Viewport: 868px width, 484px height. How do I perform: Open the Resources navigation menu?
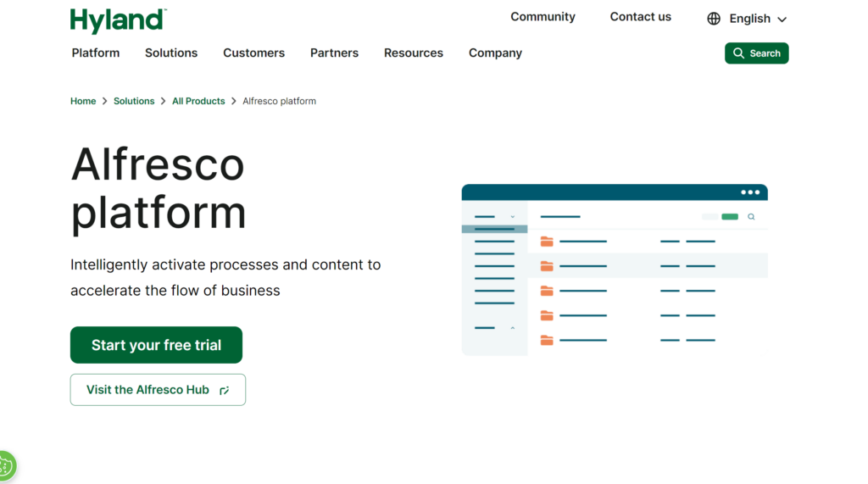pos(414,53)
